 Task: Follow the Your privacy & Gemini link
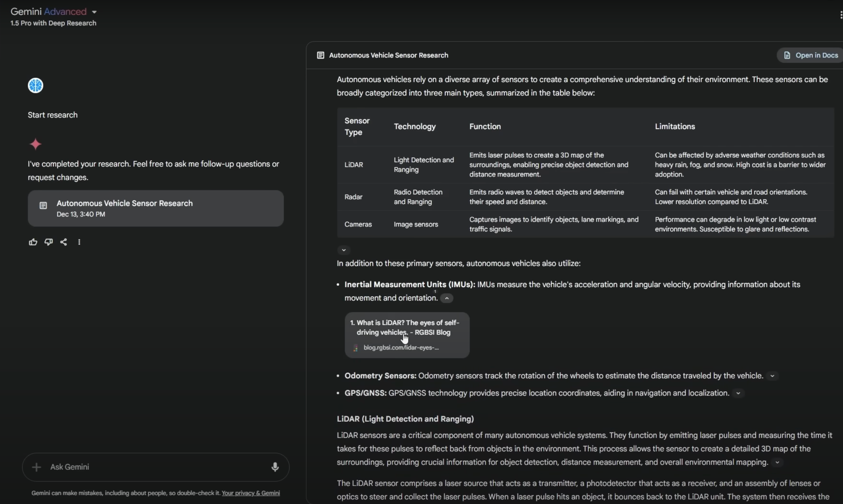tap(251, 493)
